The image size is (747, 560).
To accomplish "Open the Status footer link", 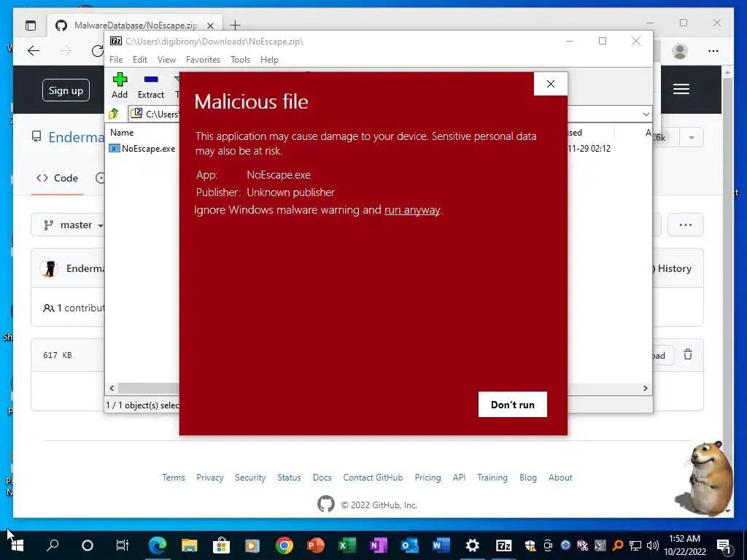I will click(x=289, y=478).
